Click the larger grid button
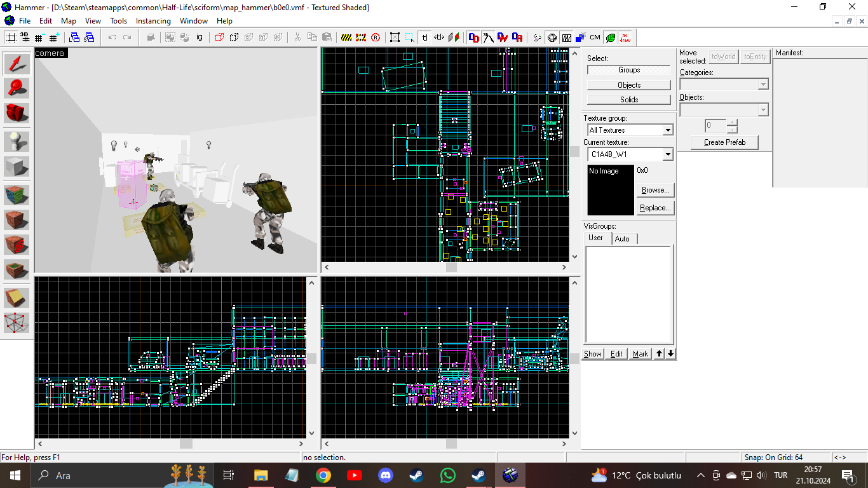 (54, 37)
